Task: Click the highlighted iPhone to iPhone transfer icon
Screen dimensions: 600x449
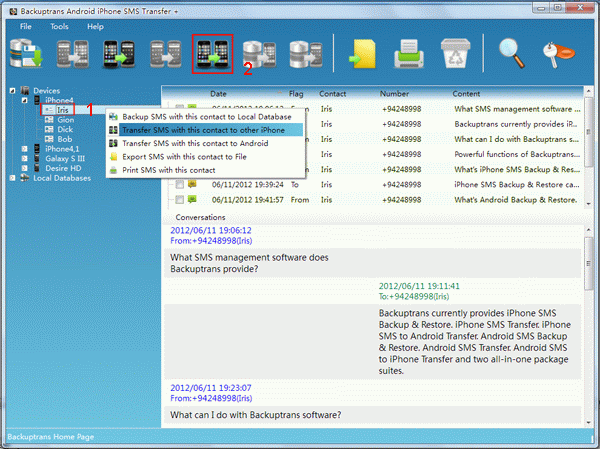Action: click(x=212, y=54)
